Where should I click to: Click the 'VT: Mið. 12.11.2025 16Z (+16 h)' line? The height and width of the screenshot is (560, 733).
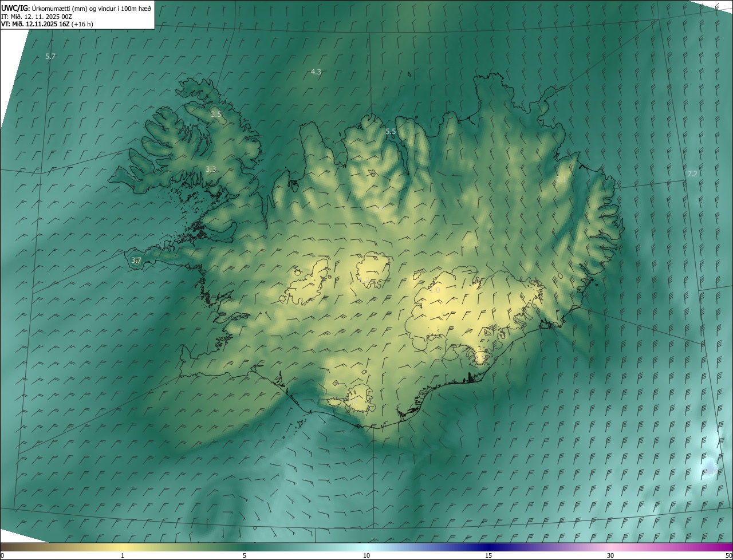tap(47, 24)
